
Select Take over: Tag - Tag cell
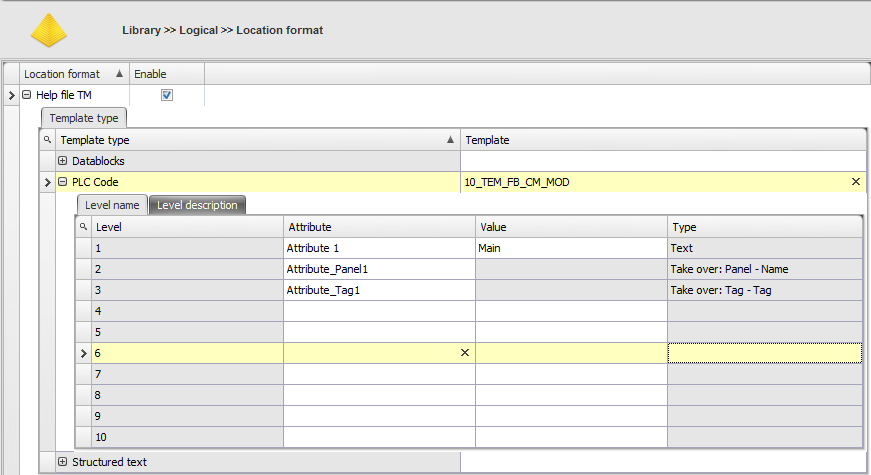[x=765, y=291]
